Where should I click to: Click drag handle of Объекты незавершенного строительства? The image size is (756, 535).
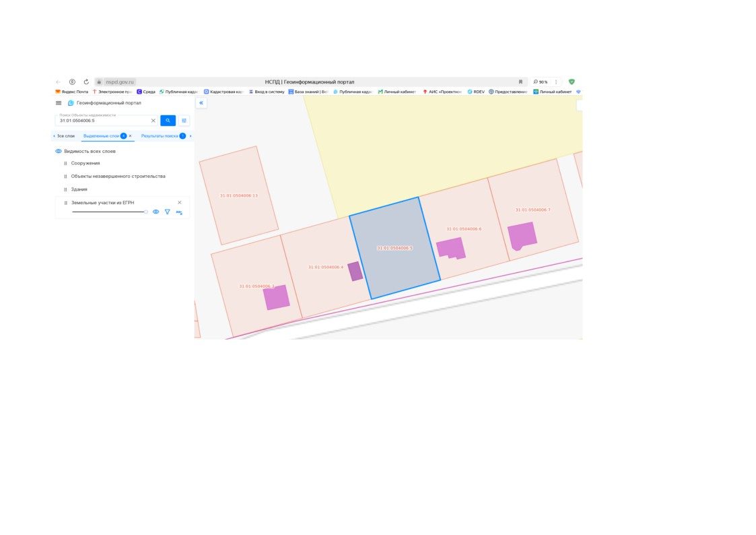click(x=65, y=177)
